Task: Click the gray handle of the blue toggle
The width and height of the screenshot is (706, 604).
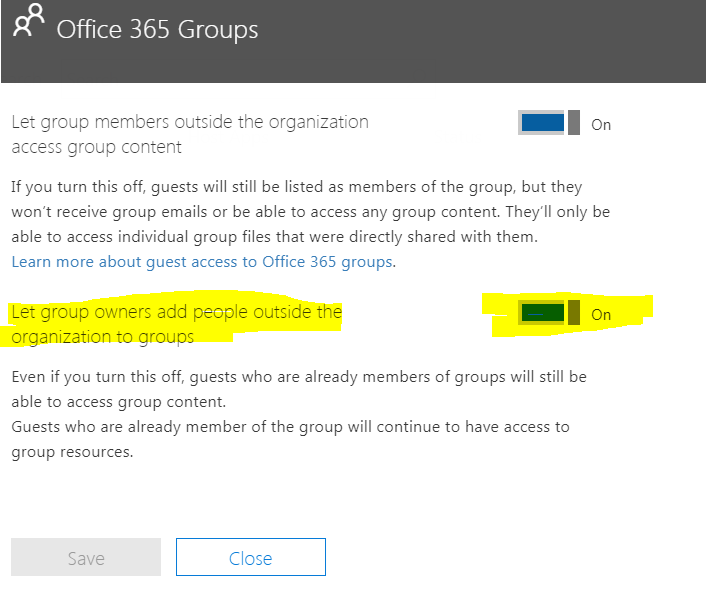Action: (574, 123)
